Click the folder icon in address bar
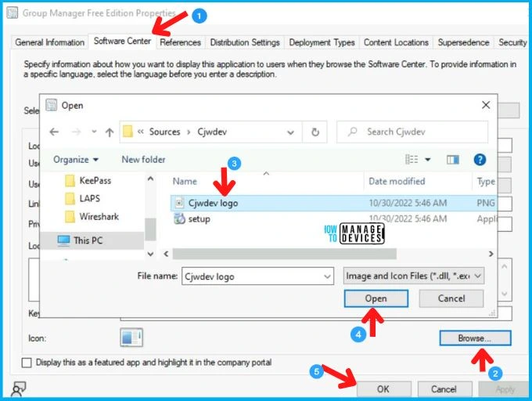 point(128,132)
